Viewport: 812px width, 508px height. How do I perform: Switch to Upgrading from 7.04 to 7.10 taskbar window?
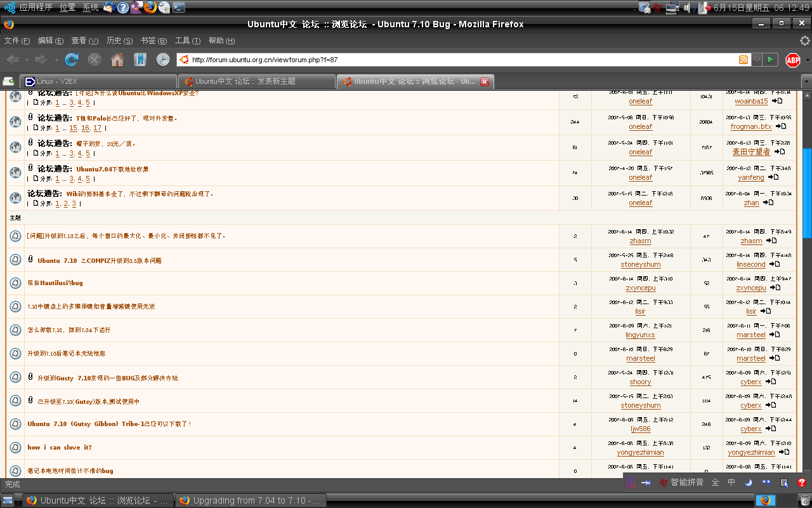251,500
